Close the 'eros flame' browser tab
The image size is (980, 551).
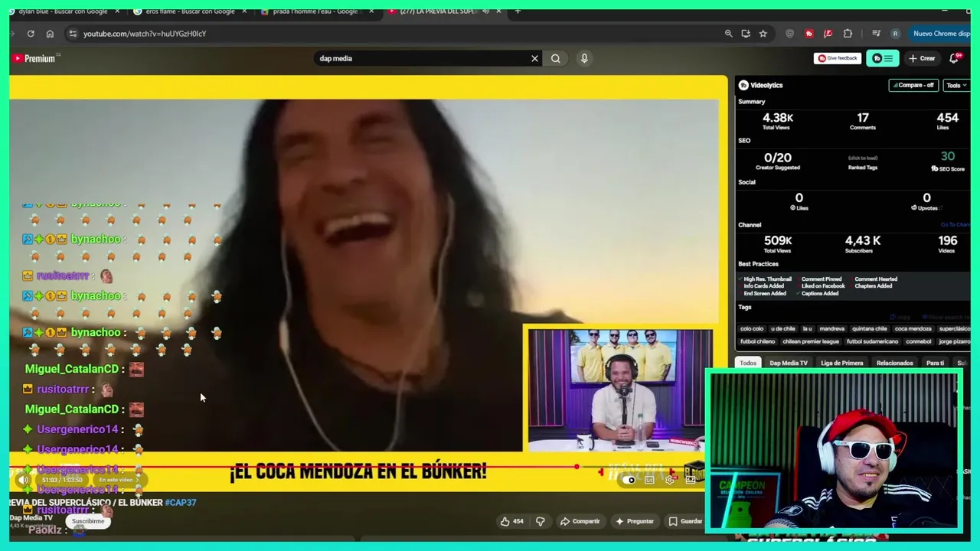(244, 11)
